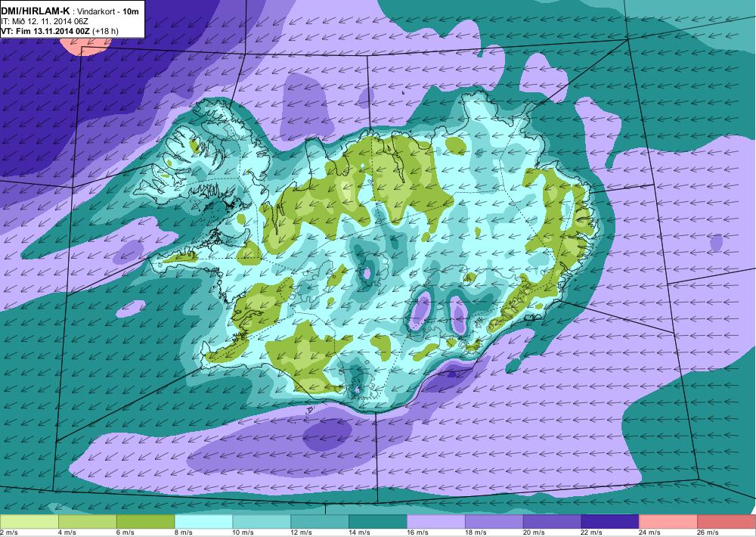Click the "IT: Mið 12. 11. 2014 06Z" line

pyautogui.click(x=45, y=21)
